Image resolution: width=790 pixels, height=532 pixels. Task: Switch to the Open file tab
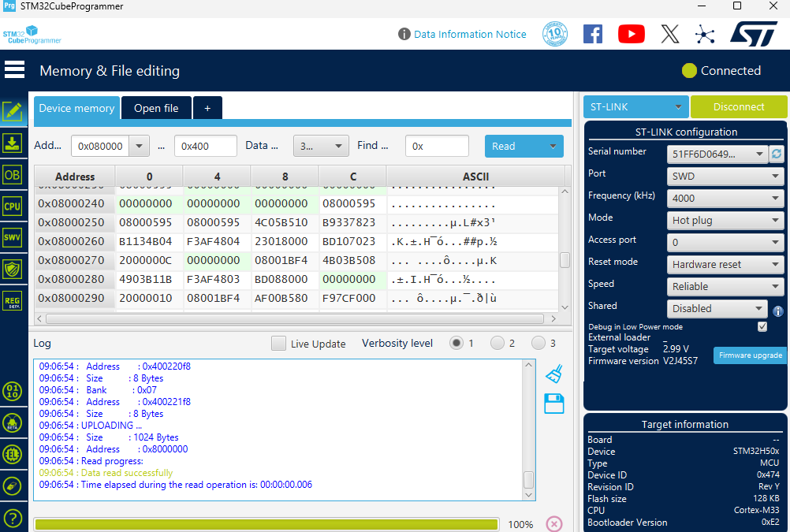coord(156,108)
